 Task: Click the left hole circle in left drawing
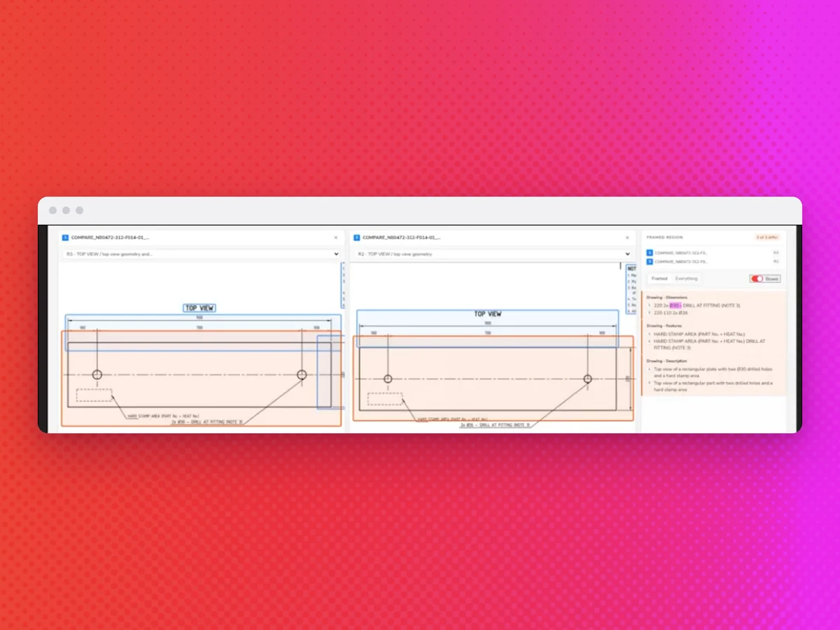(97, 374)
